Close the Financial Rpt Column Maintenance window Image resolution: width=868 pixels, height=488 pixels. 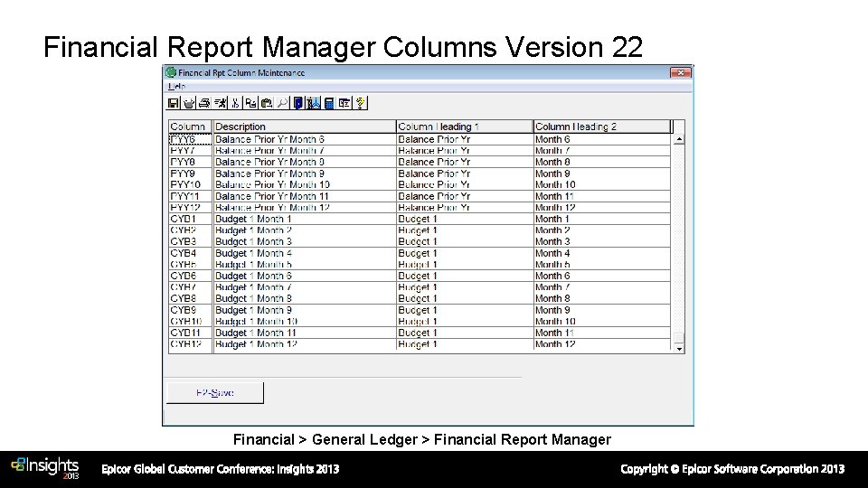(x=680, y=72)
